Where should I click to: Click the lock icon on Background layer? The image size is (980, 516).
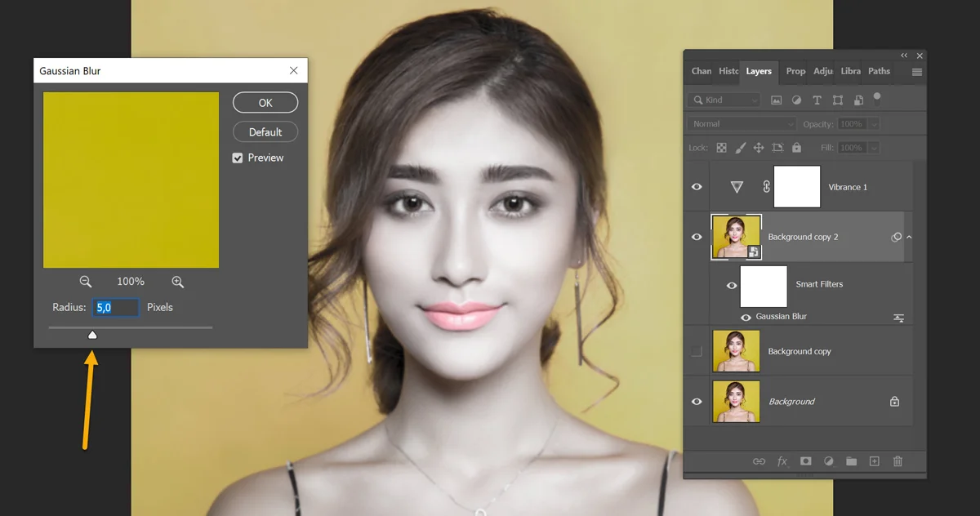pyautogui.click(x=894, y=402)
